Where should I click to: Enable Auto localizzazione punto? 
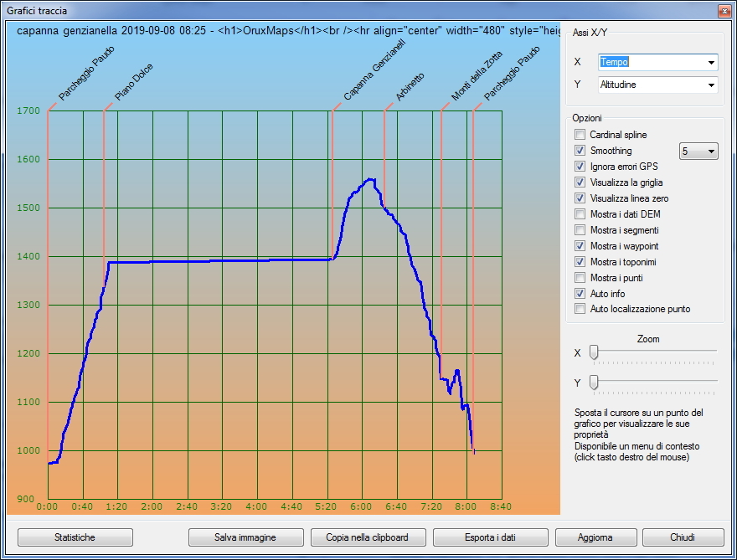click(580, 309)
